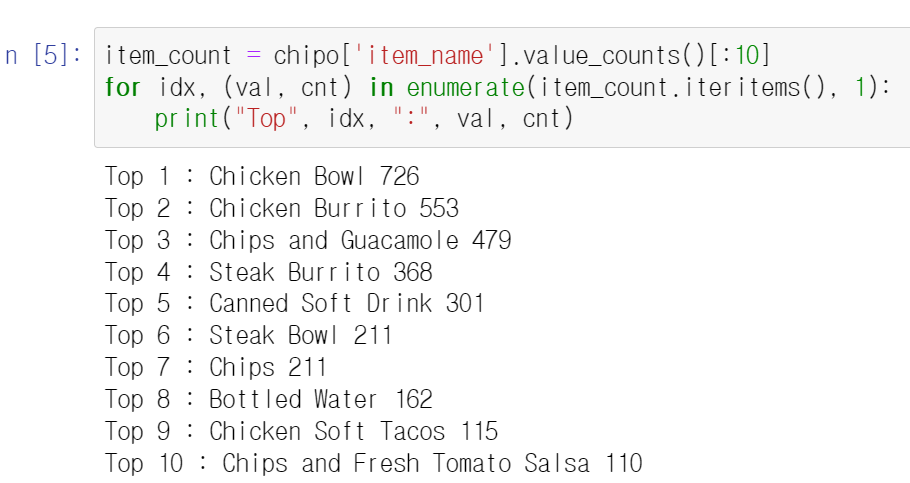This screenshot has width=910, height=483.
Task: Click the In [5] cell prompt label
Action: pyautogui.click(x=43, y=56)
